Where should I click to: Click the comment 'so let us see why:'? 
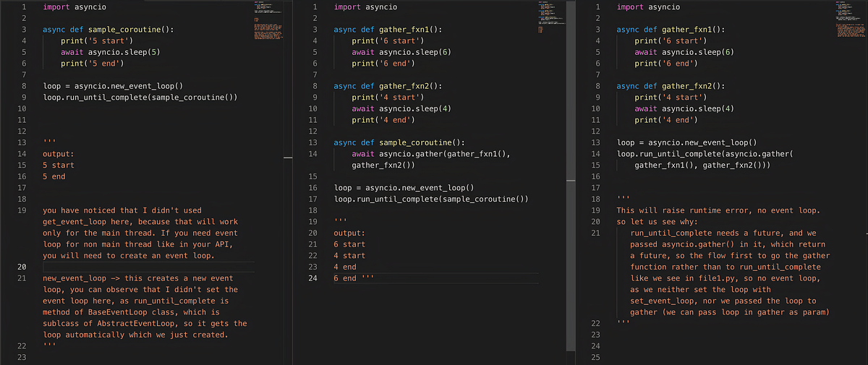pos(657,221)
